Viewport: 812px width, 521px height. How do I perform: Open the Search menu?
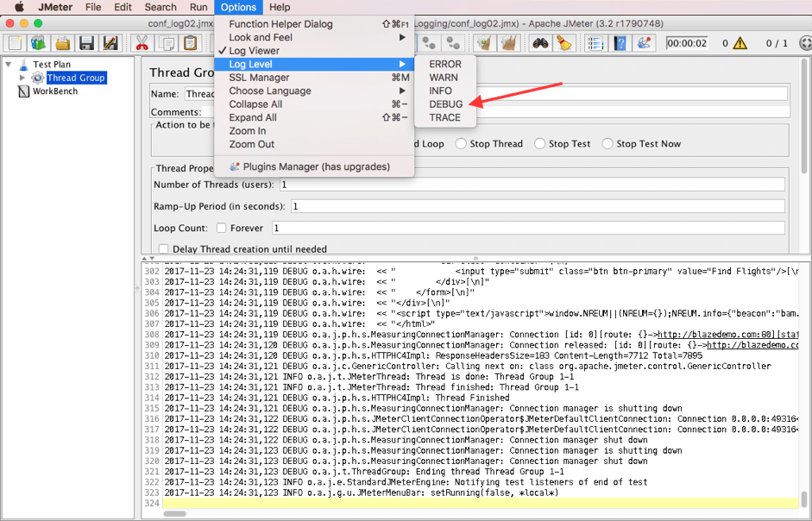click(x=161, y=7)
